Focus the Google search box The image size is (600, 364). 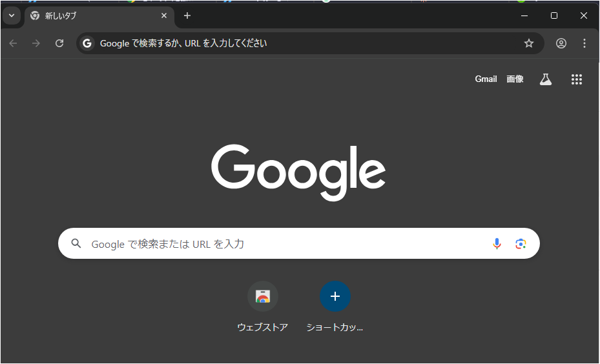(x=299, y=243)
